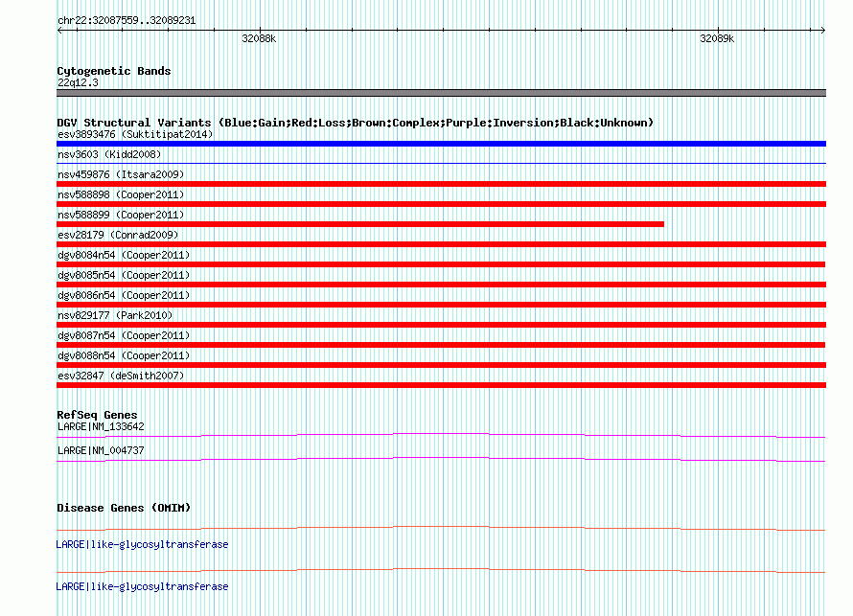Click red loss bar of dgv8088n54
This screenshot has width=853, height=616.
point(441,365)
